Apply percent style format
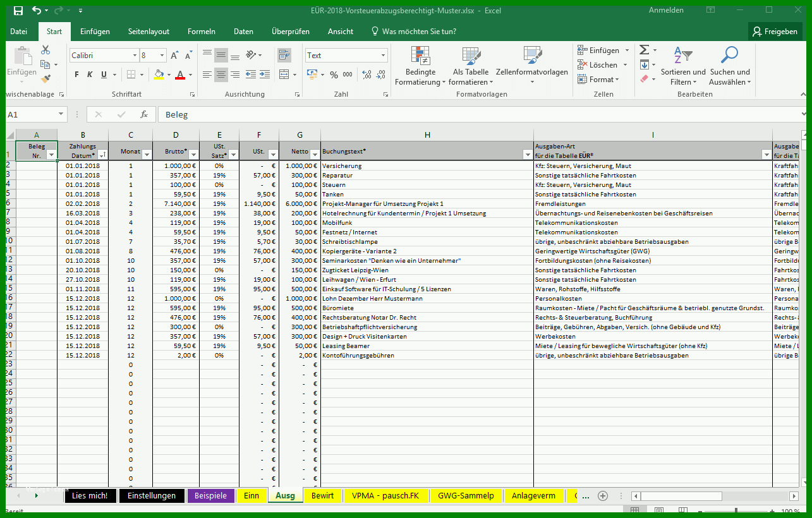The image size is (812, 518). point(334,75)
